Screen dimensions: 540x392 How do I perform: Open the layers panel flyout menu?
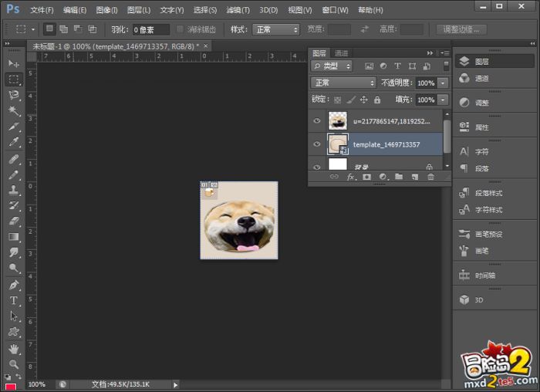pyautogui.click(x=444, y=53)
